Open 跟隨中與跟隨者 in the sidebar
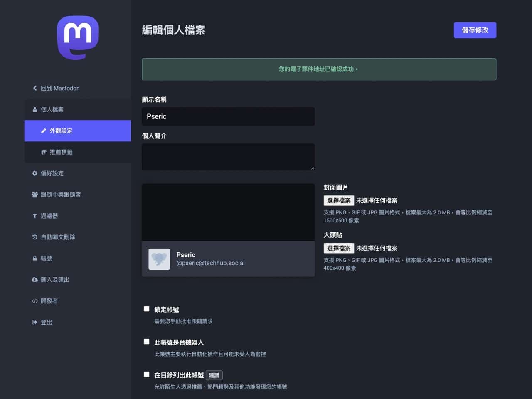Screen dimensions: 532x399 pyautogui.click(x=78, y=195)
